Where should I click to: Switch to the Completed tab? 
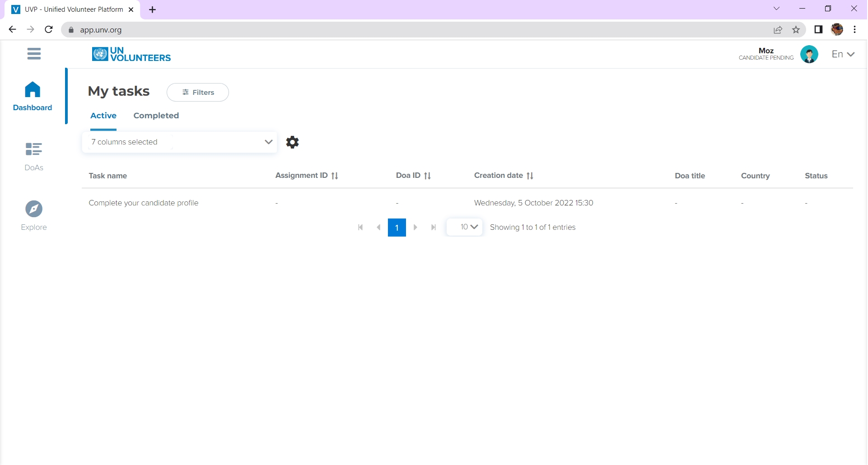156,116
